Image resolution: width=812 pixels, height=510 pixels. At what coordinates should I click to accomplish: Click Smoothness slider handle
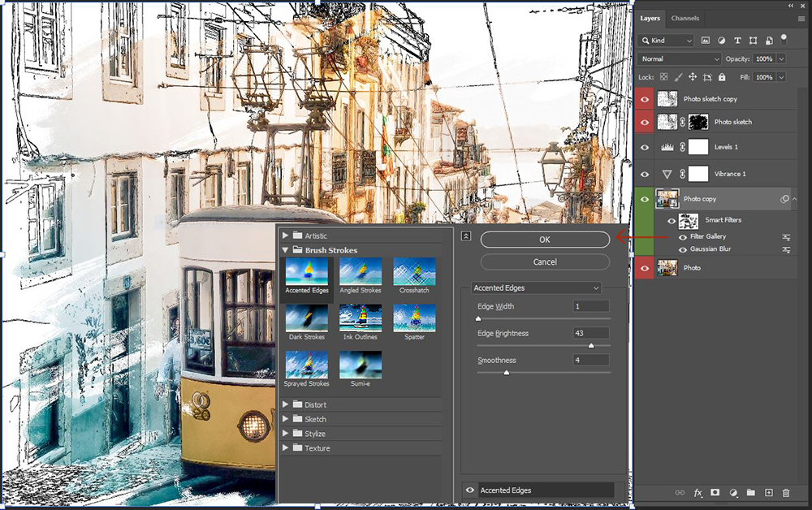(506, 372)
